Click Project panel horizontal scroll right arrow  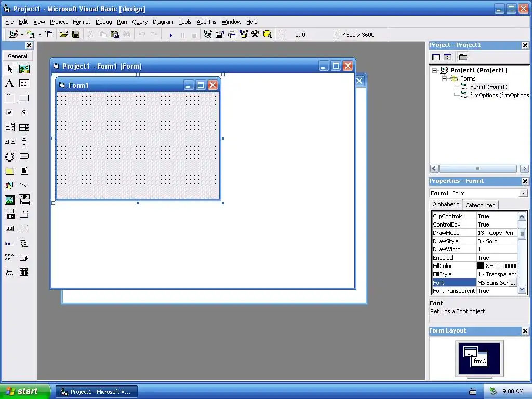(524, 169)
